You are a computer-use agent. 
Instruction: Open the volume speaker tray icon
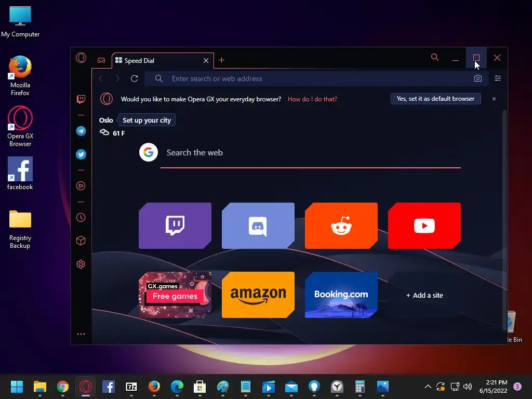click(468, 387)
